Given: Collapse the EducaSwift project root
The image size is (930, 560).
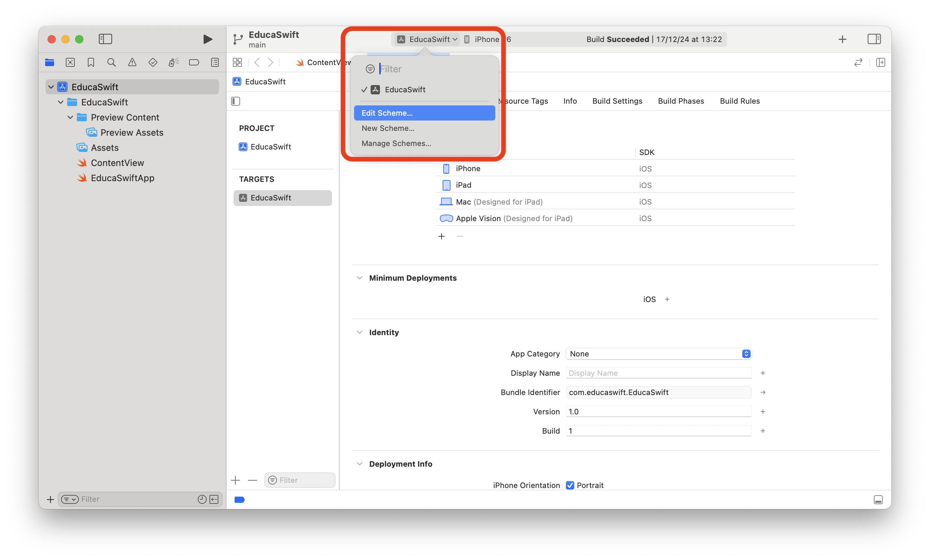Looking at the screenshot, I should 51,87.
